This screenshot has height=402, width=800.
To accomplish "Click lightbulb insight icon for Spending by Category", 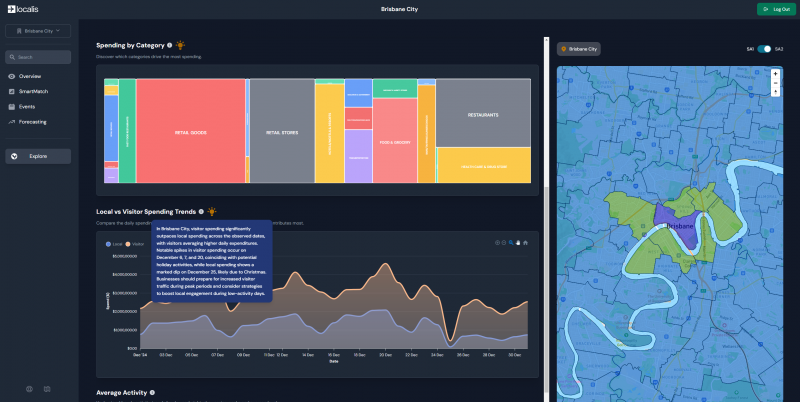I will click(x=180, y=45).
